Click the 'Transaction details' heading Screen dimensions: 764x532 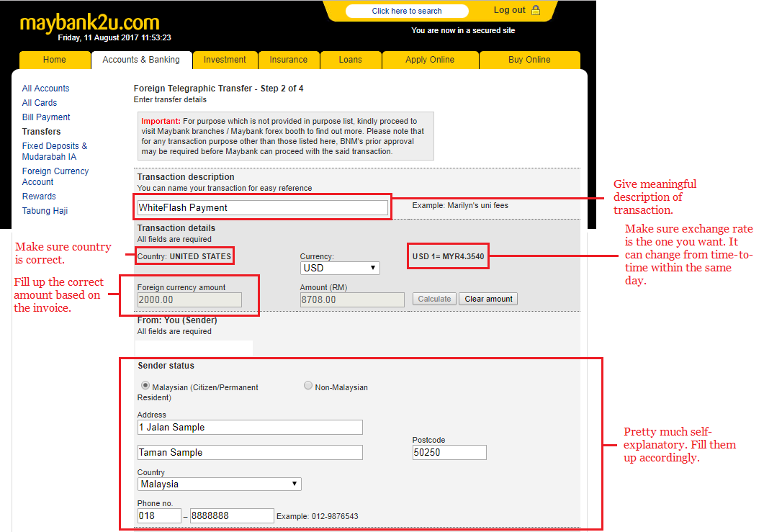[x=176, y=228]
